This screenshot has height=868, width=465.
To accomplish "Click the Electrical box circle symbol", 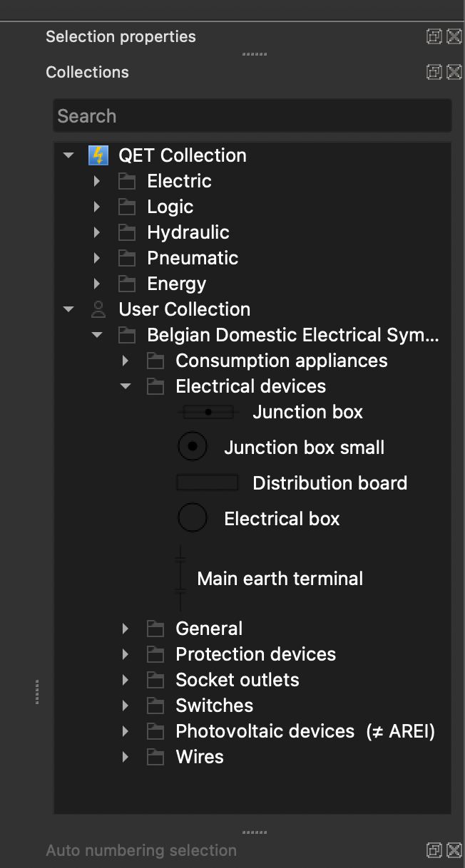I will (x=193, y=518).
